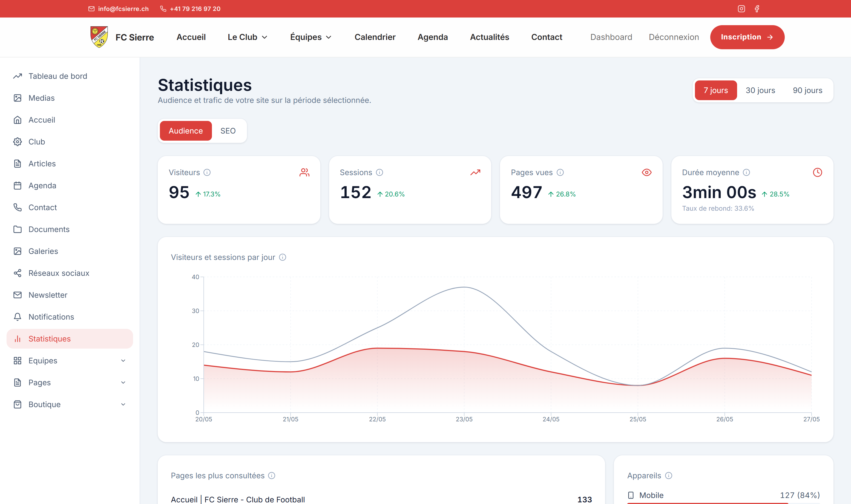Select the 30 jours period
The width and height of the screenshot is (851, 504).
[x=760, y=90]
